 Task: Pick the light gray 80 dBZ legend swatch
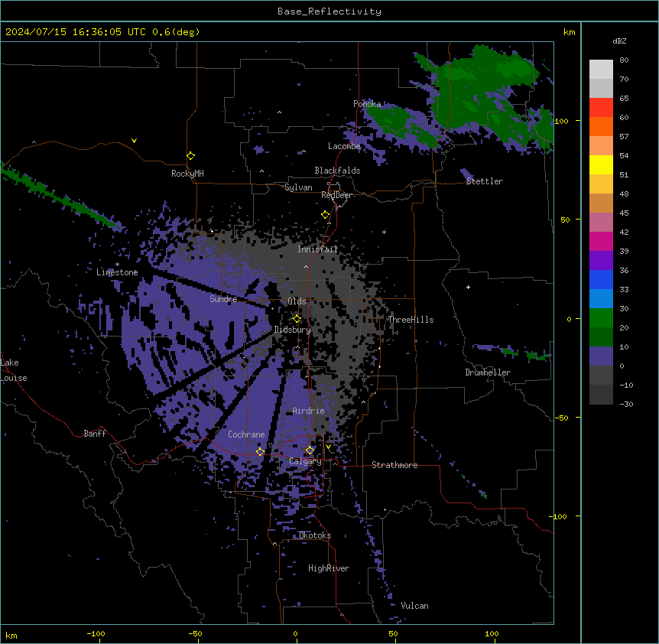coord(601,70)
